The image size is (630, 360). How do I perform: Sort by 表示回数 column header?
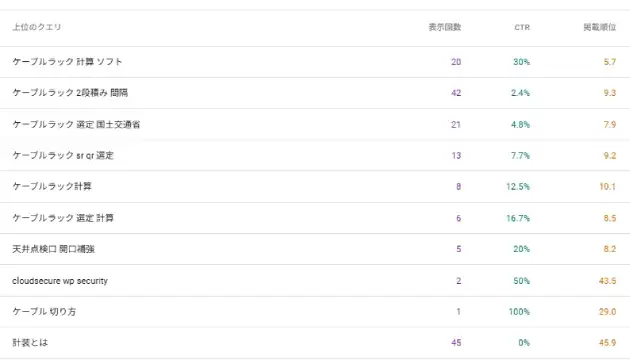[x=444, y=27]
